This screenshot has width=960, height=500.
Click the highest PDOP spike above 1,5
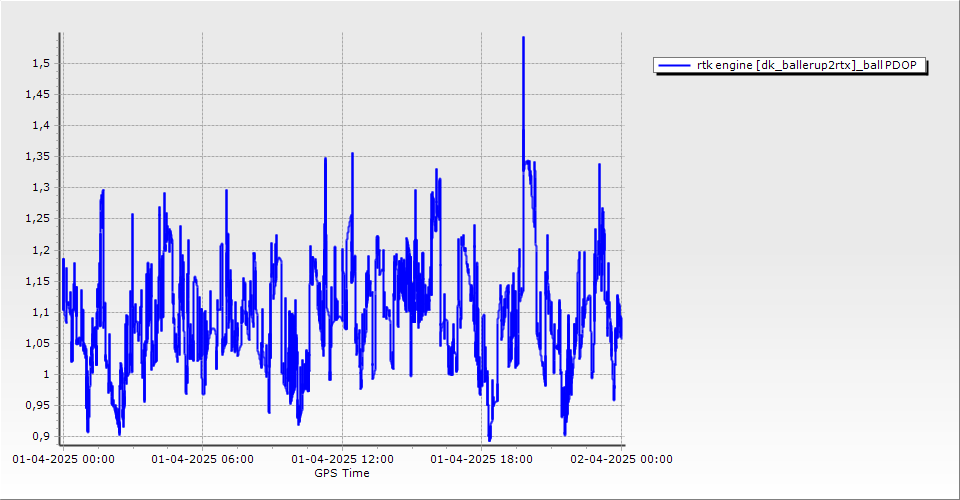523,39
